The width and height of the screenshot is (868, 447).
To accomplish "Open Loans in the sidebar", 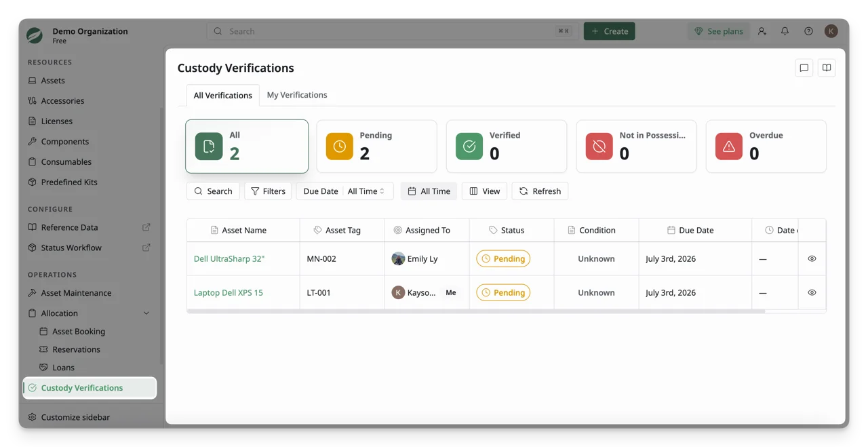I will tap(63, 368).
